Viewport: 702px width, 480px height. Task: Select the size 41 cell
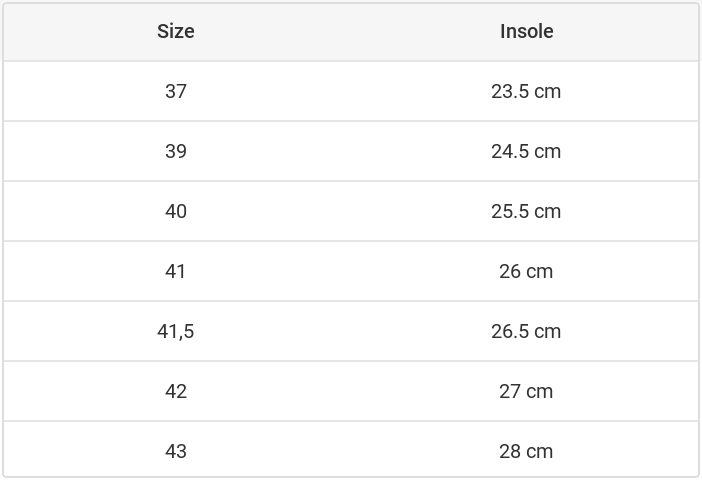[176, 271]
